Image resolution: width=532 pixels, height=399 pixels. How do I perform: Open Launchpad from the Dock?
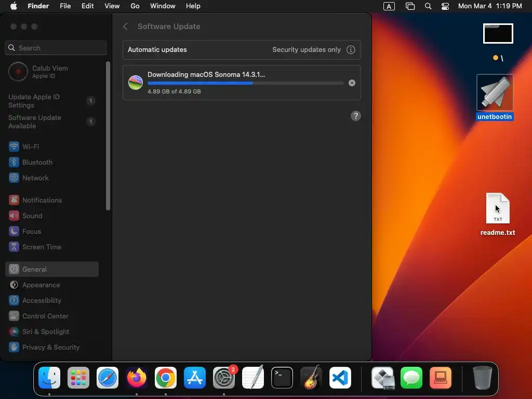pyautogui.click(x=78, y=378)
